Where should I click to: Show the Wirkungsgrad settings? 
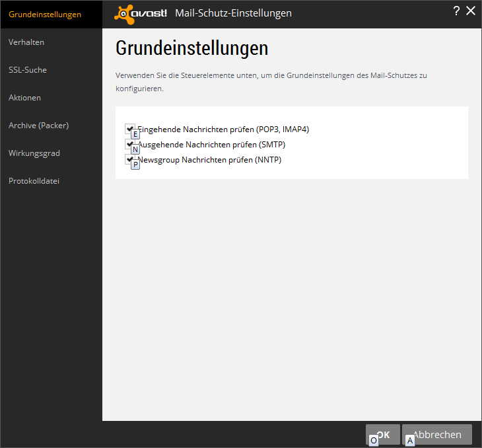[34, 153]
